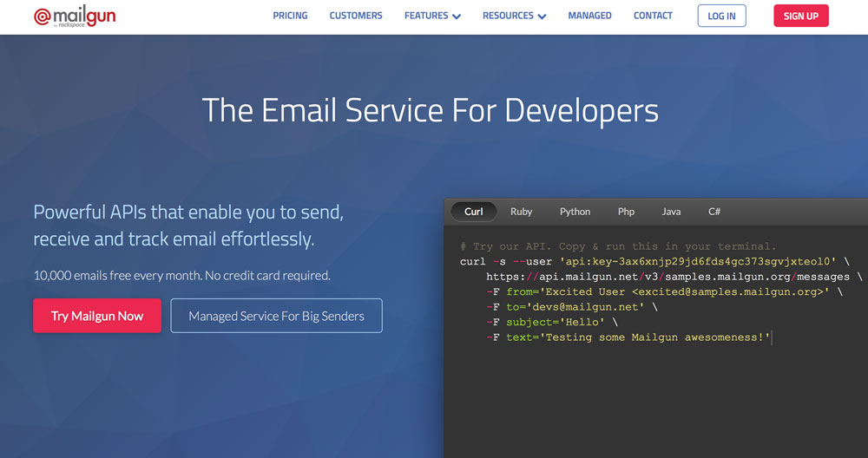
Task: Click the Try Mailgun Now button
Action: point(97,316)
